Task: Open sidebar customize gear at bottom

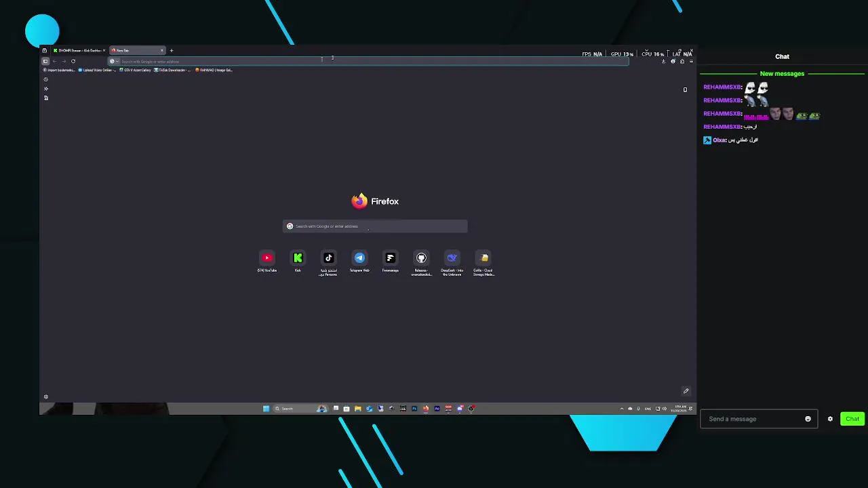Action: point(46,396)
